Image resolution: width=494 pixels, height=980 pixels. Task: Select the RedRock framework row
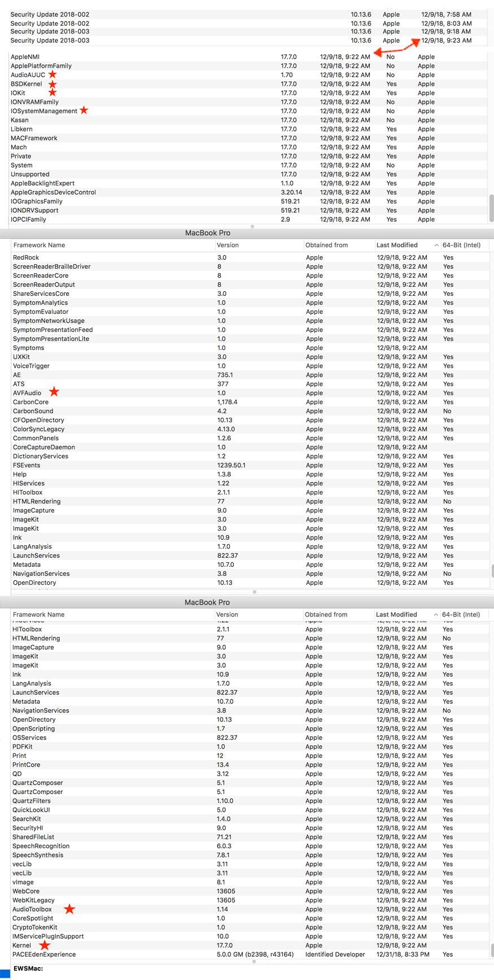click(x=251, y=257)
